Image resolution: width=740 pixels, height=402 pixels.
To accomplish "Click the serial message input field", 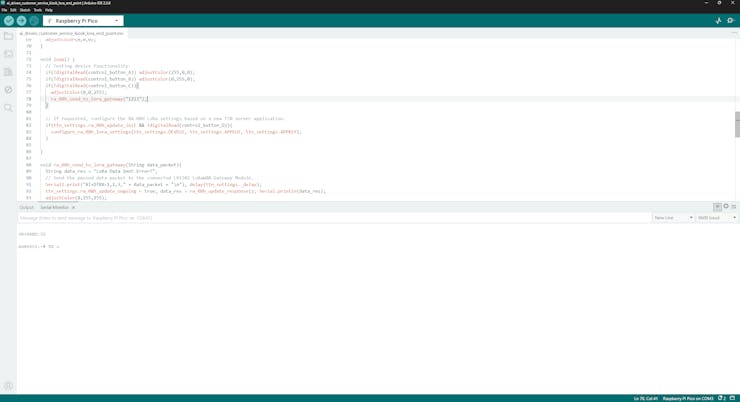I will coord(334,218).
